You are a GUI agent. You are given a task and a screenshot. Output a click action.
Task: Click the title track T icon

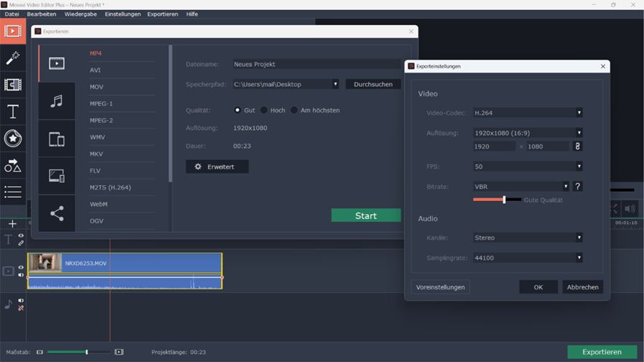click(8, 239)
